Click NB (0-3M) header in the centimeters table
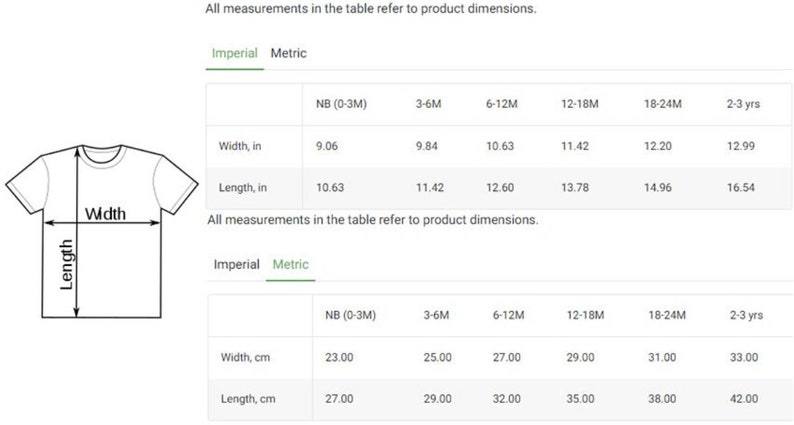This screenshot has height=425, width=794. tap(350, 316)
